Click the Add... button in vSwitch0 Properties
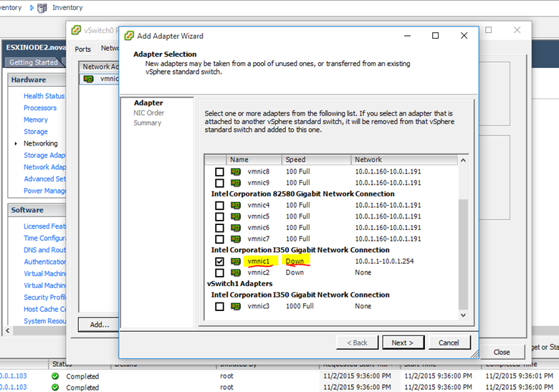Image resolution: width=559 pixels, height=392 pixels. [x=99, y=325]
